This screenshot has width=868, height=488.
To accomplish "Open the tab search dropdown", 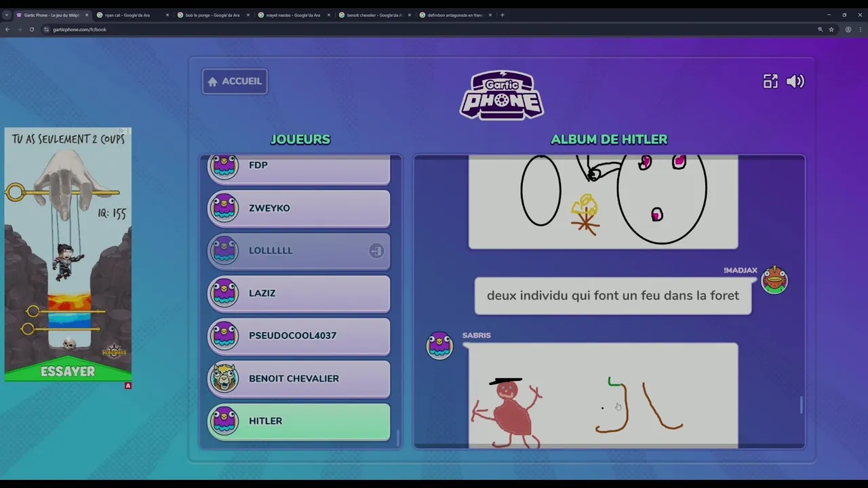I will tap(6, 15).
